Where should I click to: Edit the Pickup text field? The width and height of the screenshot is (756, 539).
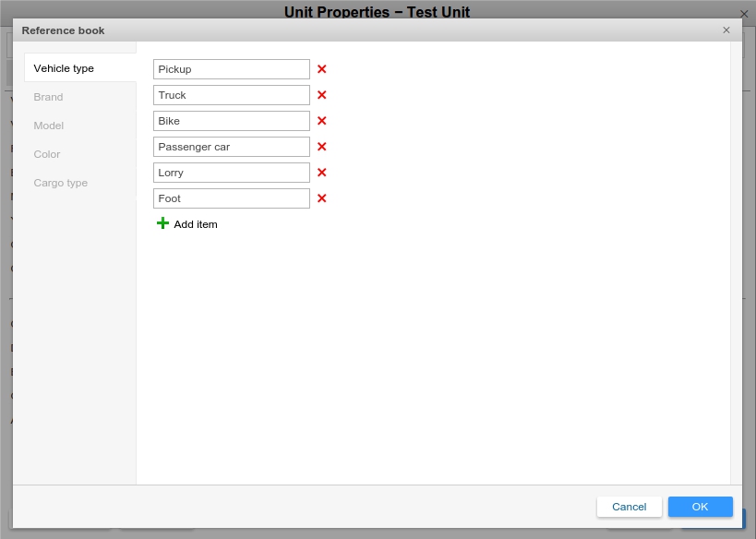pyautogui.click(x=231, y=69)
